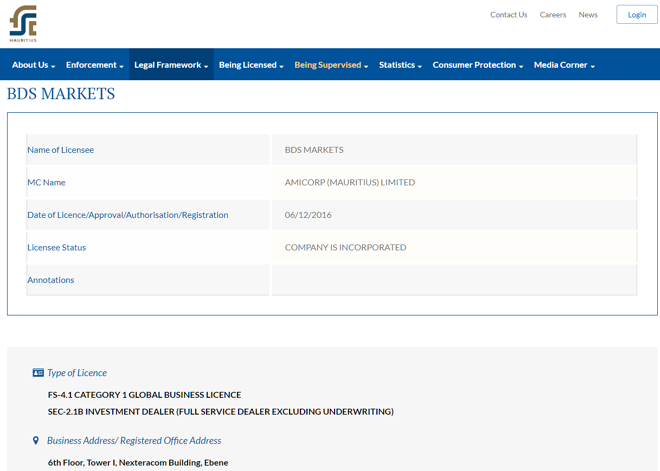Click the BDS MARKETS page heading
660x471 pixels.
[x=61, y=93]
